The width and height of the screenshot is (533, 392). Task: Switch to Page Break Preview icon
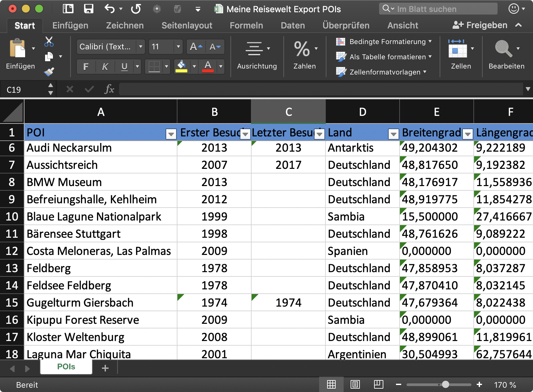click(379, 384)
